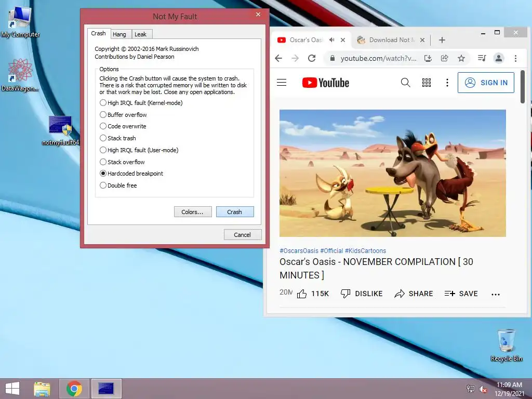Open Chrome profile avatar
This screenshot has height=399, width=532.
click(x=499, y=58)
